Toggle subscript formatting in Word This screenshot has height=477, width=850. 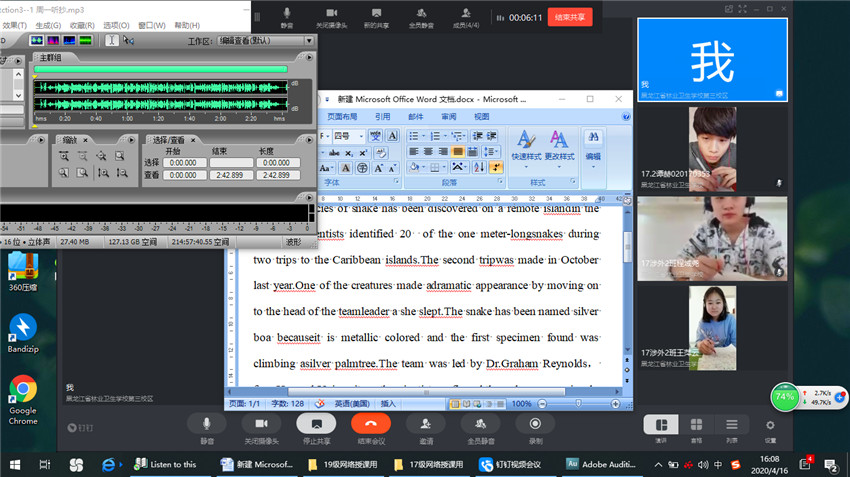click(x=349, y=152)
